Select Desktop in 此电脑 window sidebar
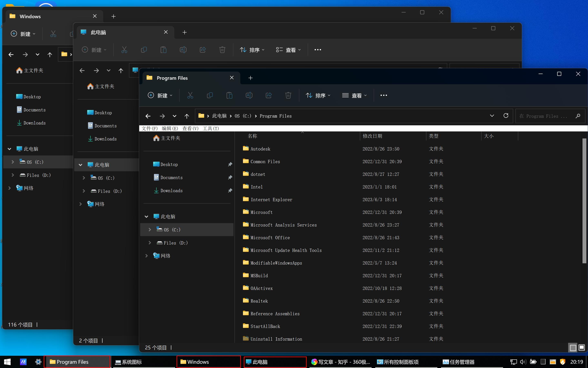This screenshot has width=588, height=368. 103,113
